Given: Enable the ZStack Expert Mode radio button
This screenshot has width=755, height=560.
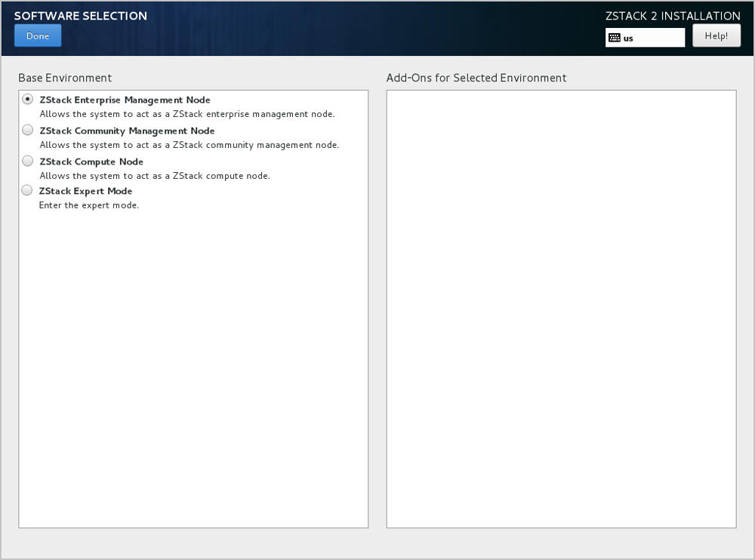Looking at the screenshot, I should (28, 190).
